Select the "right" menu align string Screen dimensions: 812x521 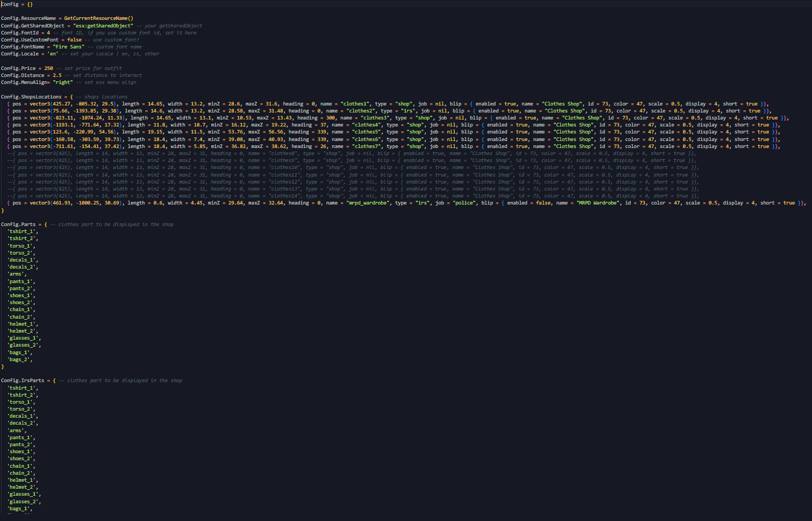[62, 82]
